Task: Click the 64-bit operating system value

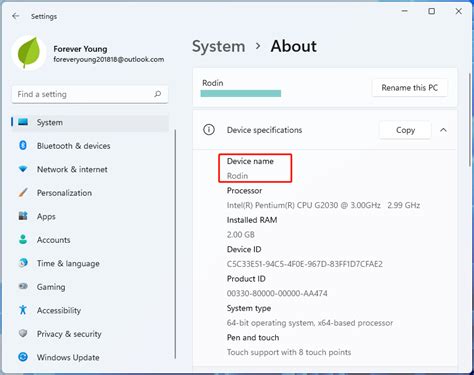Action: coord(310,323)
